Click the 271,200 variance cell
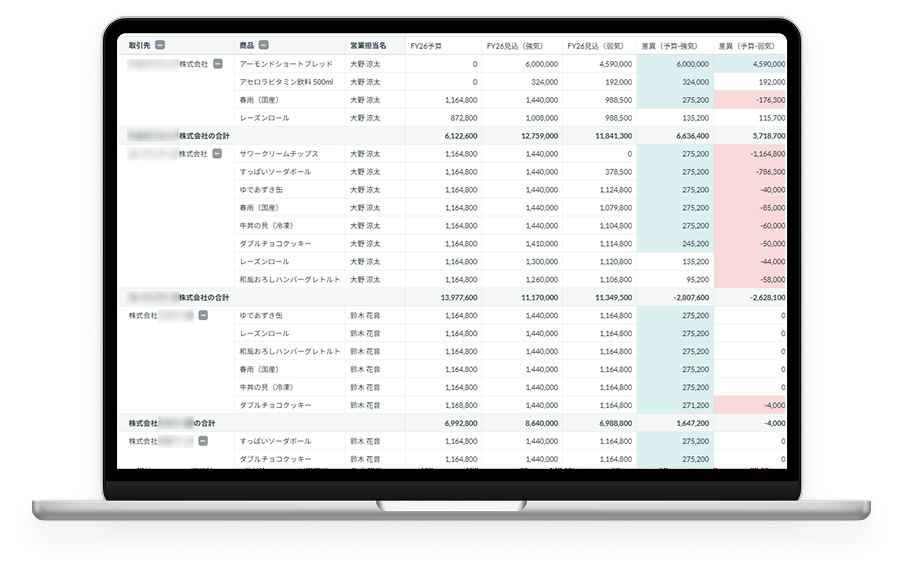903x569 pixels. click(x=675, y=405)
